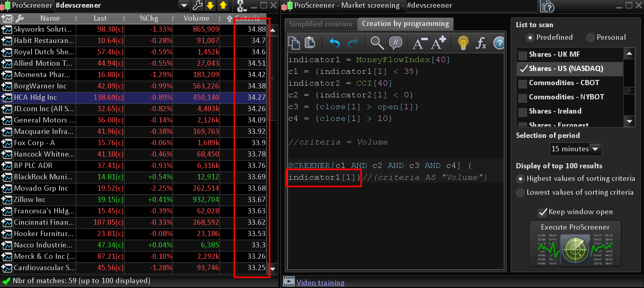Viewport: 644px width, 288px height.
Task: Sort by the %Chg column header
Action: pyautogui.click(x=149, y=18)
